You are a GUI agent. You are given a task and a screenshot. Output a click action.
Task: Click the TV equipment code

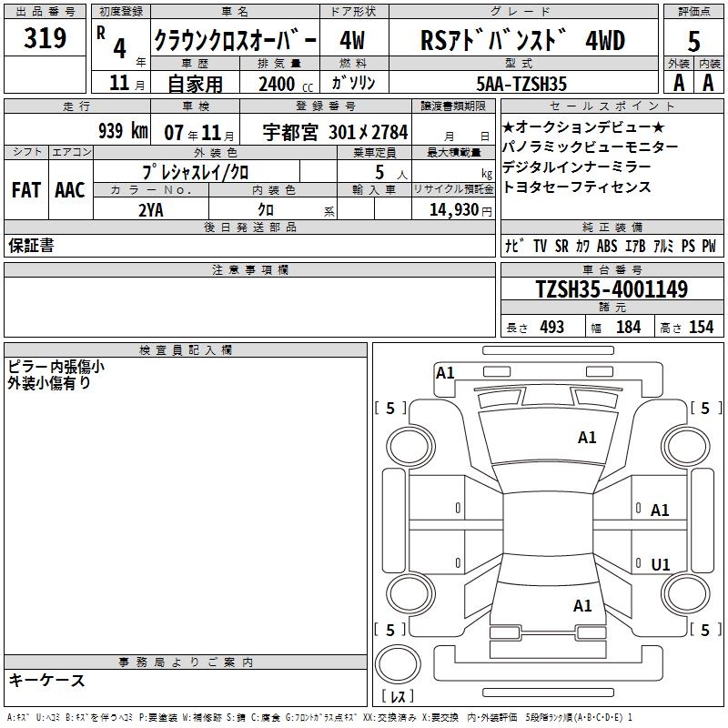click(540, 246)
